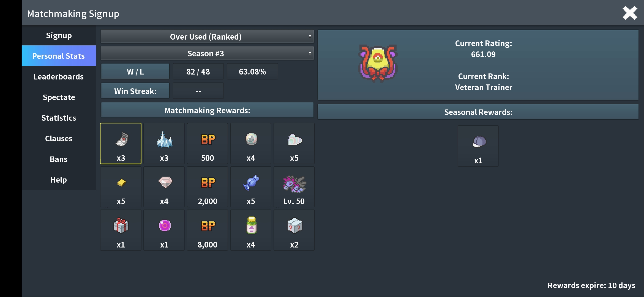644x297 pixels.
Task: Click the Statistics menu item
Action: [x=58, y=118]
